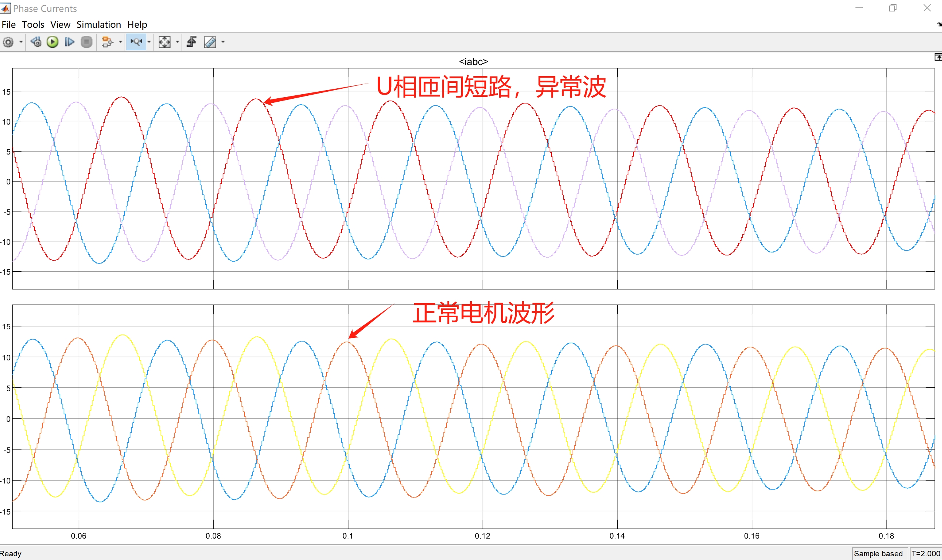Viewport: 942px width, 560px height.
Task: Open the View menu
Action: (x=60, y=24)
